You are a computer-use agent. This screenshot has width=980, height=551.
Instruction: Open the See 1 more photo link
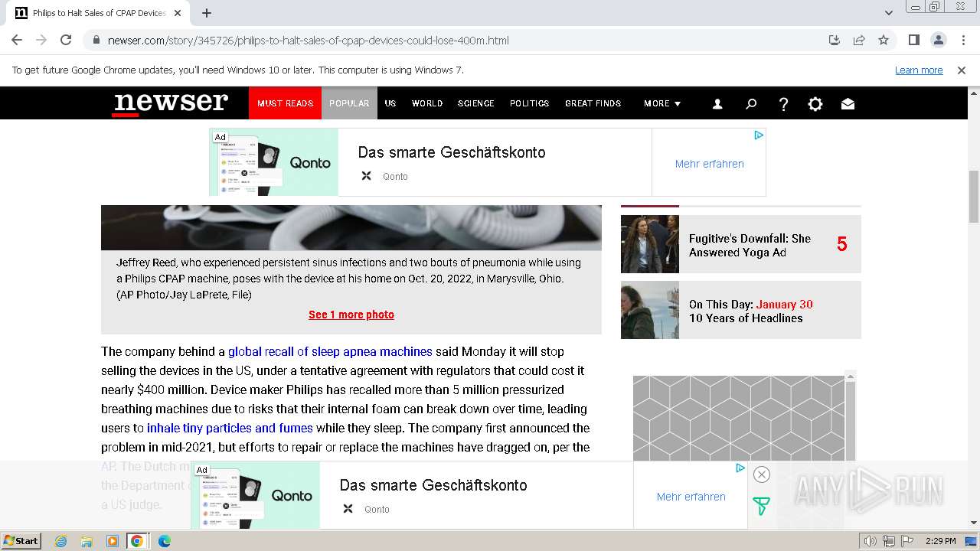(351, 315)
